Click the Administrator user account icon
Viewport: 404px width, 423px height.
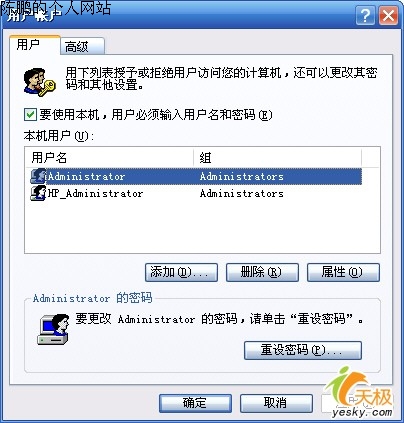coord(38,176)
